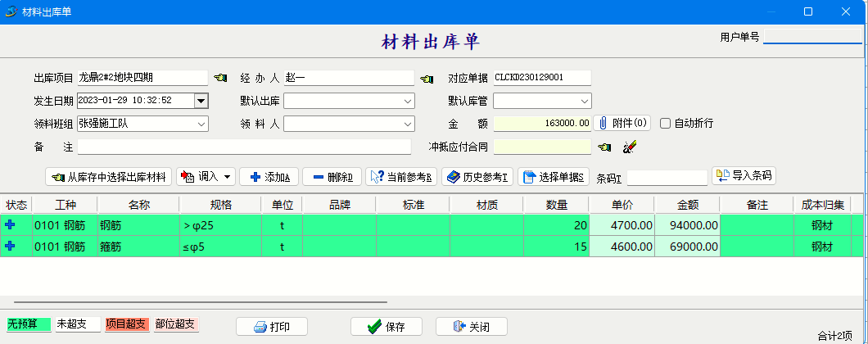Viewport: 868px width, 344px height.
Task: Expand the 默认出库 dropdown
Action: pyautogui.click(x=408, y=101)
